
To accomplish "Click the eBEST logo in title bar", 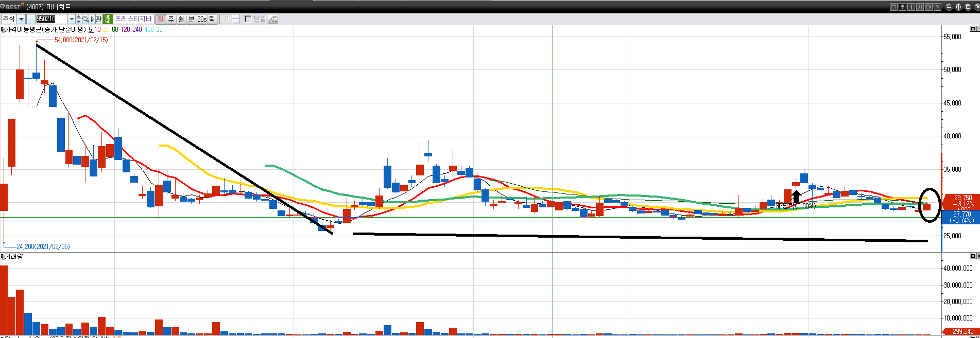I will click(12, 6).
